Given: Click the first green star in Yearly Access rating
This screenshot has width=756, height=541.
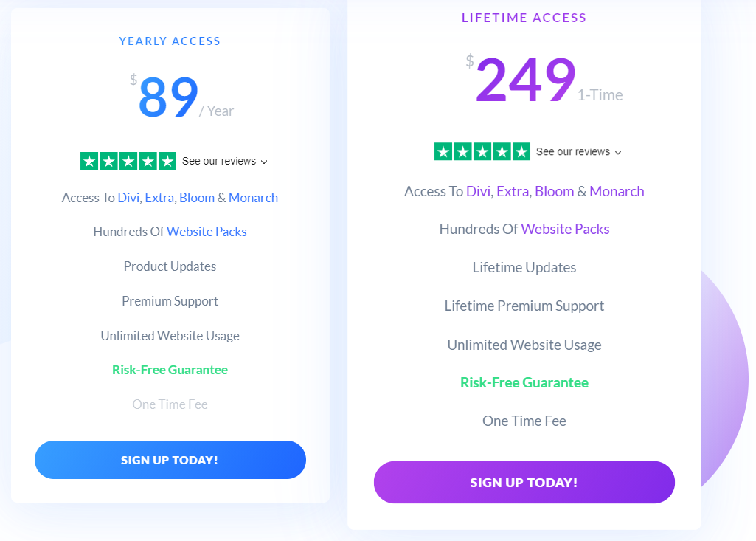Looking at the screenshot, I should 89,161.
